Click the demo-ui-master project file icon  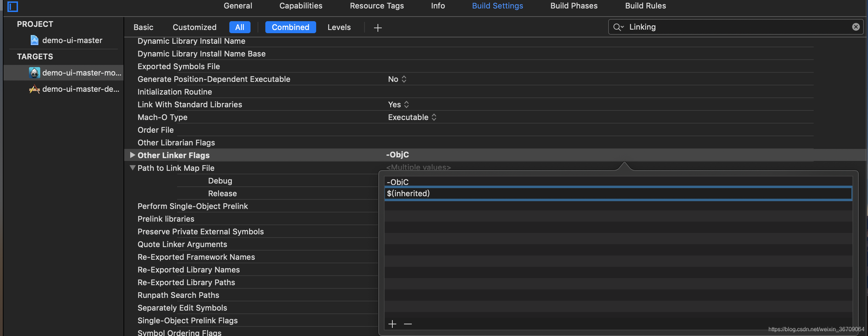click(34, 40)
